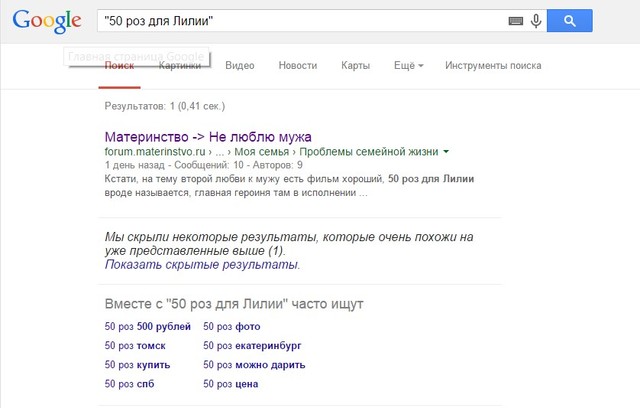
Task: Open Инструменты поиска options
Action: (493, 66)
